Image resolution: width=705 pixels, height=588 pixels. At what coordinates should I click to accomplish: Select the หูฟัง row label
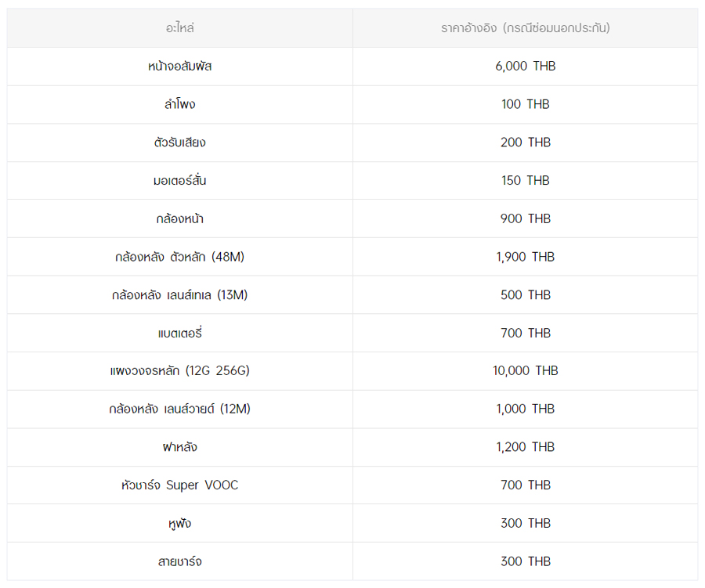(179, 523)
